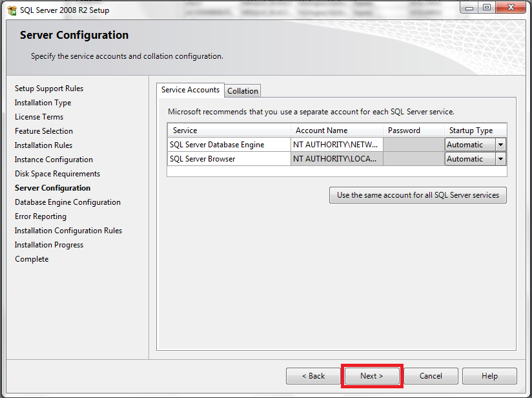Click the SQL Server Setup title bar icon
The width and height of the screenshot is (532, 398).
(12, 10)
